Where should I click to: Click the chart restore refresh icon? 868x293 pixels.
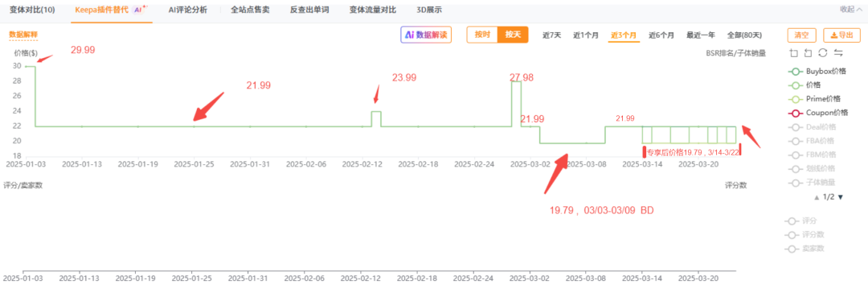tap(823, 53)
